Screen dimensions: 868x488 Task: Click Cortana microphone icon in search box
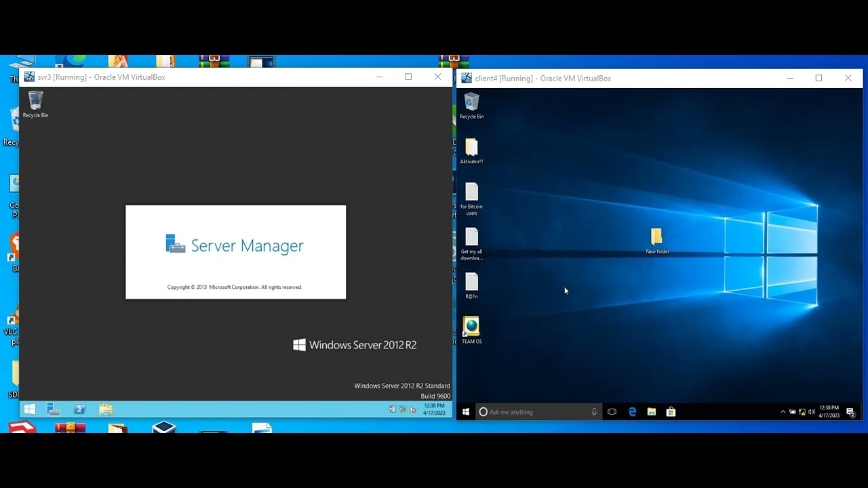click(x=594, y=411)
